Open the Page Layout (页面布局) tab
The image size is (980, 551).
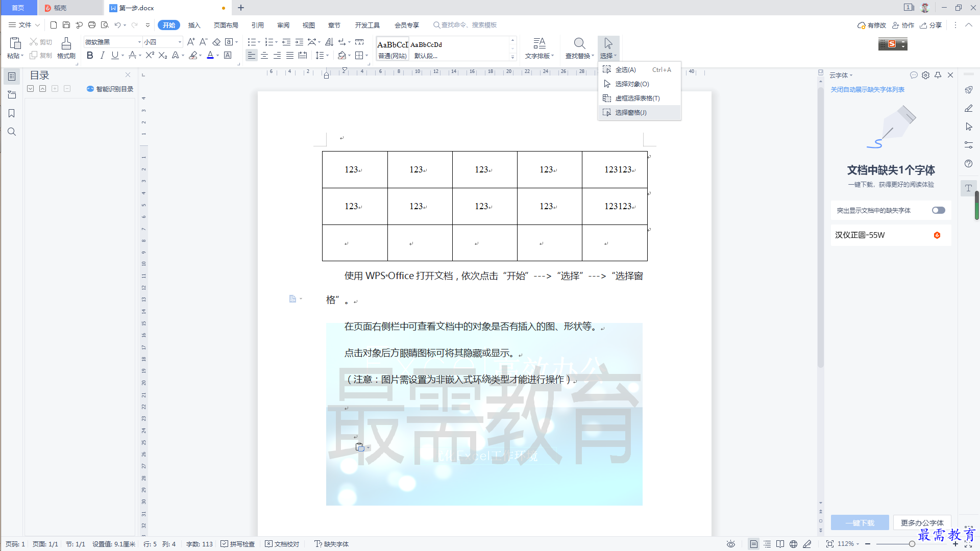click(x=226, y=25)
